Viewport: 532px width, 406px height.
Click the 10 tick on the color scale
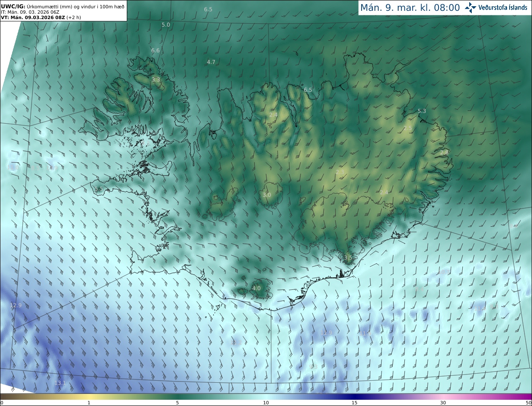pyautogui.click(x=266, y=403)
